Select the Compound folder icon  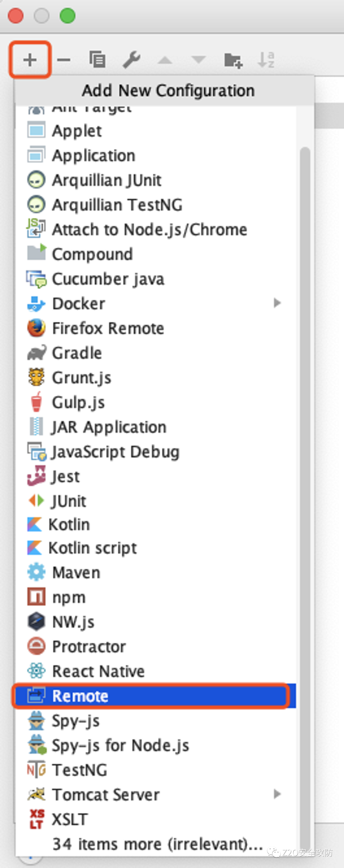point(36,253)
